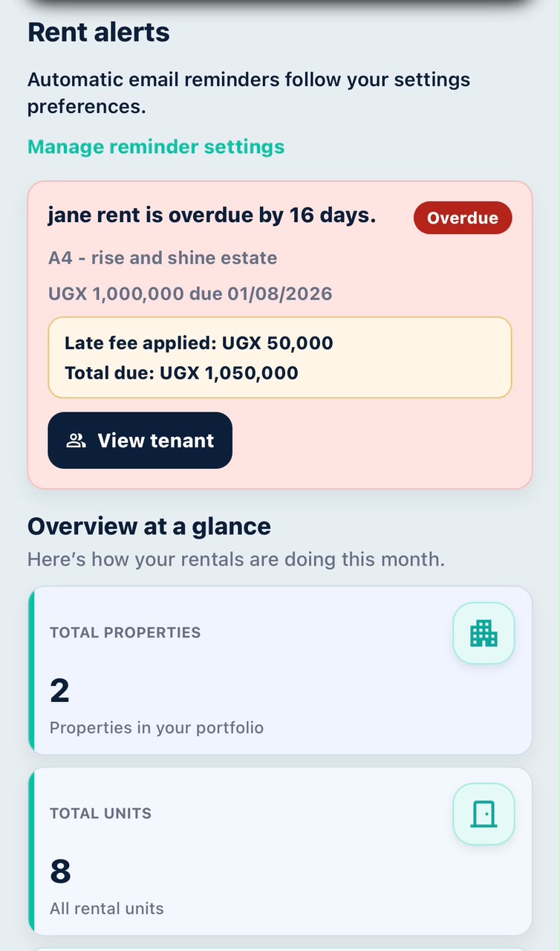Click the red Overdue badge
The image size is (560, 951).
(x=463, y=218)
